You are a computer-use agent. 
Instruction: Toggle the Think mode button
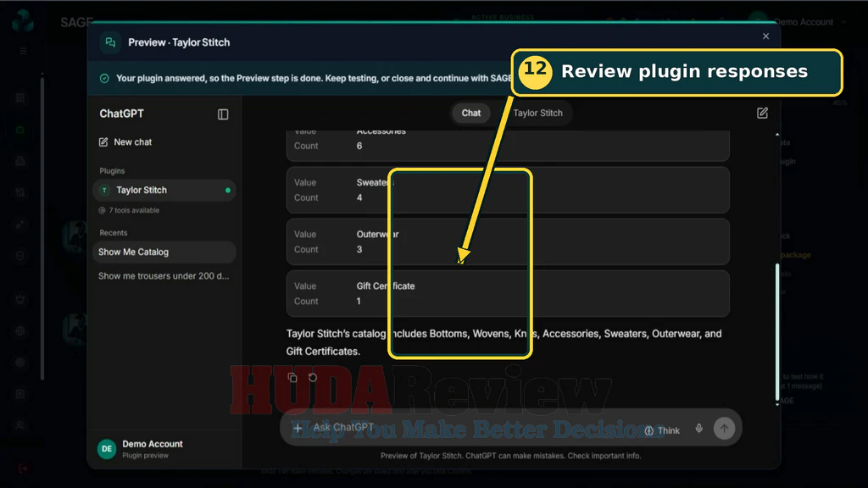pos(662,430)
